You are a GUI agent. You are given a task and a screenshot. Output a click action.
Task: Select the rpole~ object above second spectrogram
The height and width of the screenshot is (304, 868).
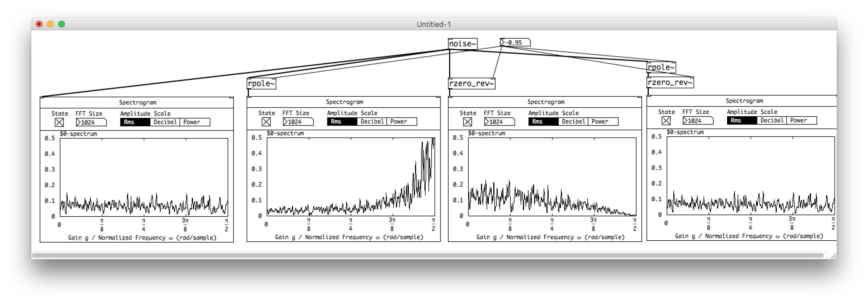[261, 84]
